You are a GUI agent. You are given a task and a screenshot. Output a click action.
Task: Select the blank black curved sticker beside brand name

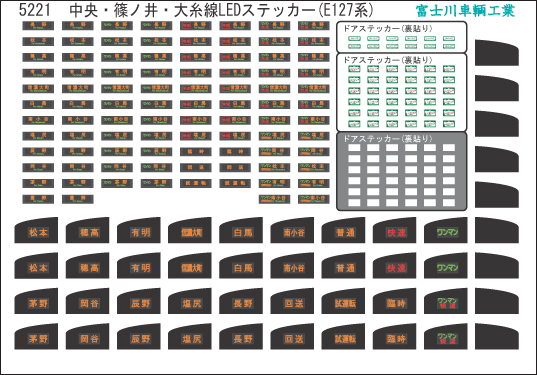point(497,52)
